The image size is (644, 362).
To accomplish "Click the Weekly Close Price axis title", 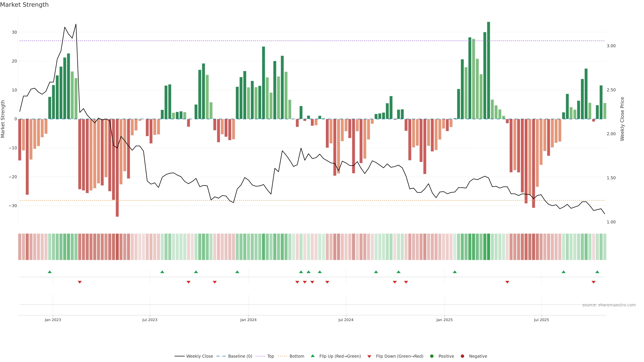I will tap(622, 119).
